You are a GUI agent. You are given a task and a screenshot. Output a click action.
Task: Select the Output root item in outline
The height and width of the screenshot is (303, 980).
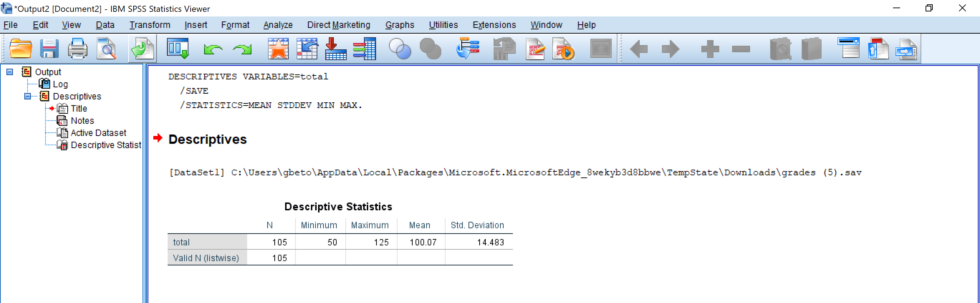(x=48, y=72)
